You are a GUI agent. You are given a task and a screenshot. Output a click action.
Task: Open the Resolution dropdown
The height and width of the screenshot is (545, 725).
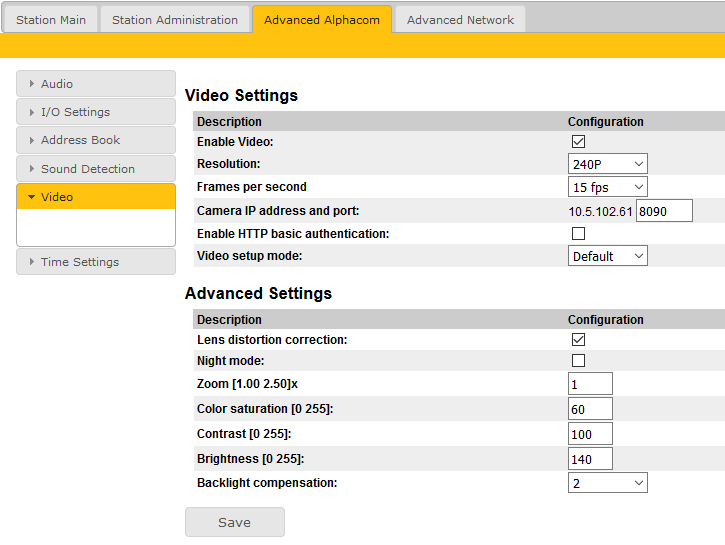tap(607, 164)
